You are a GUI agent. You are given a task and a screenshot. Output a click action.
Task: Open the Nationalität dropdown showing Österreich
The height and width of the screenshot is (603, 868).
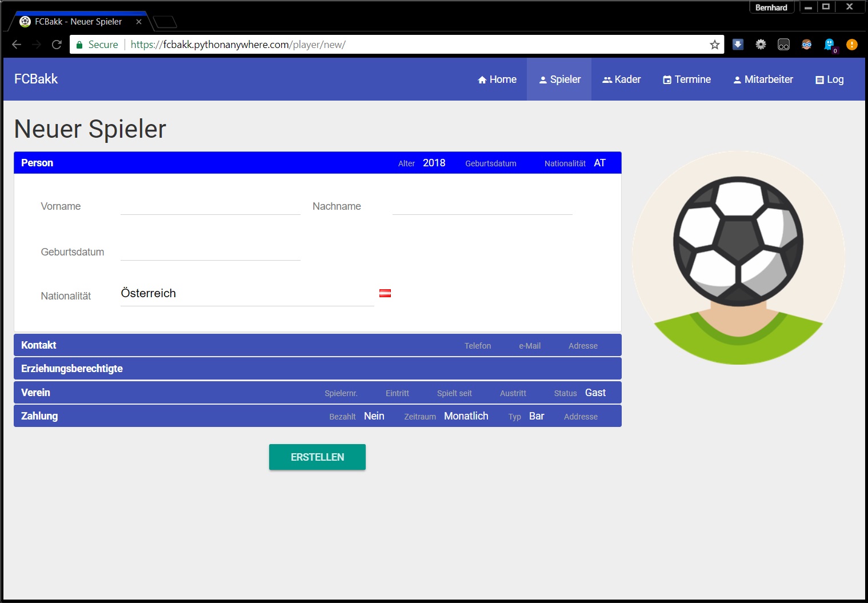(247, 294)
